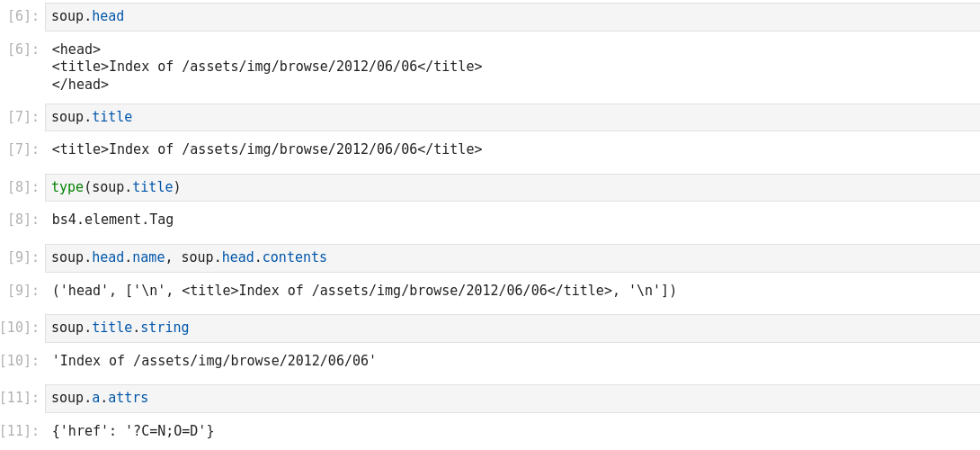Focus the soup.title.string code cell

(x=512, y=328)
